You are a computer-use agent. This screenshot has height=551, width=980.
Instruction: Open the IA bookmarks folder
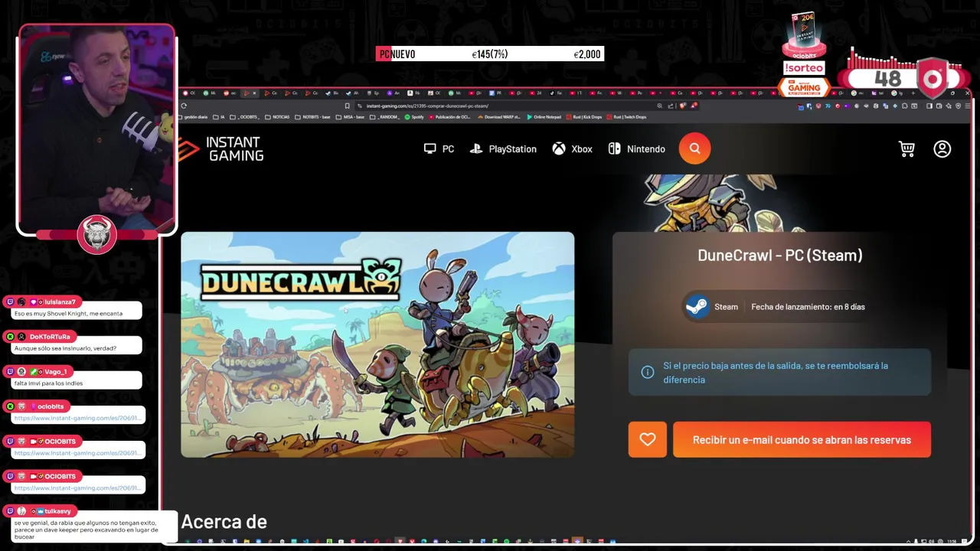(x=219, y=117)
